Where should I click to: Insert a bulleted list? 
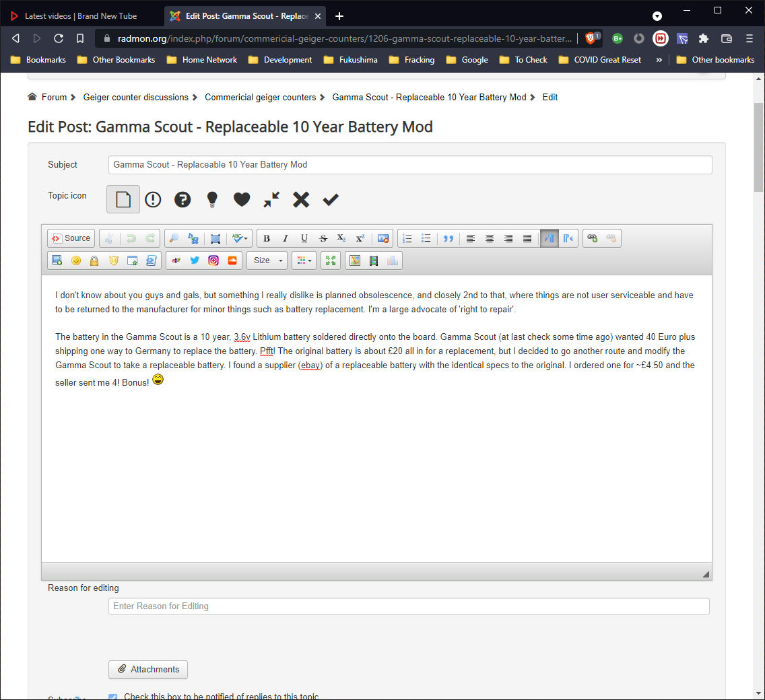point(426,238)
